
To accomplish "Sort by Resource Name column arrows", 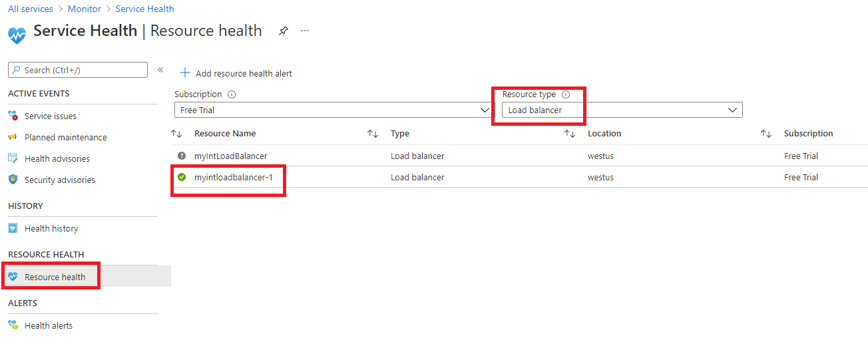I will 176,134.
